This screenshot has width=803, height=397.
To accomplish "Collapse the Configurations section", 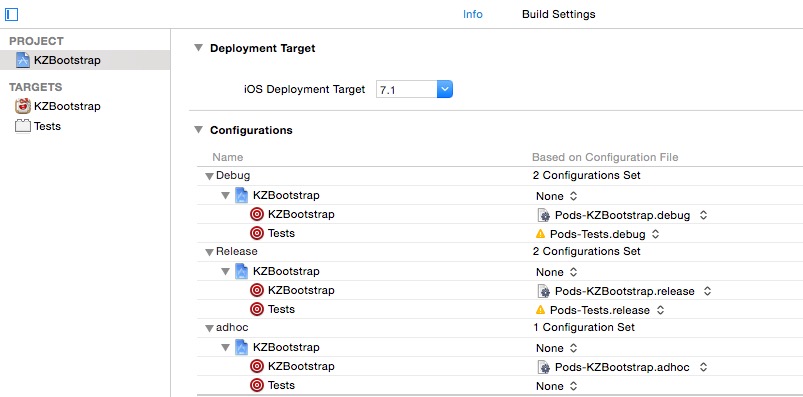I will [x=198, y=130].
